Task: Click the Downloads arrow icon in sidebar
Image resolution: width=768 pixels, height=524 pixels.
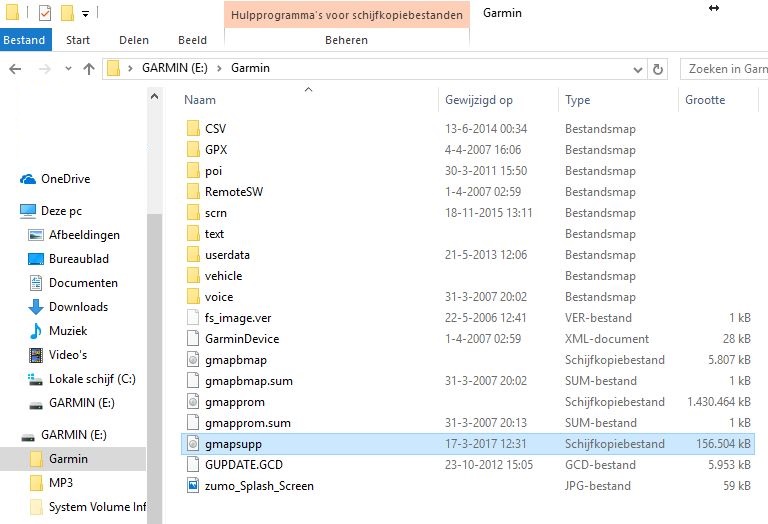Action: point(36,307)
